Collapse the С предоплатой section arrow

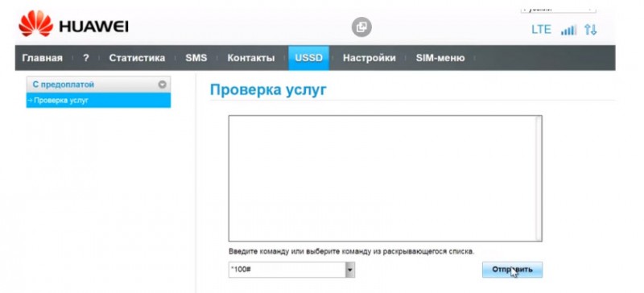coord(163,85)
